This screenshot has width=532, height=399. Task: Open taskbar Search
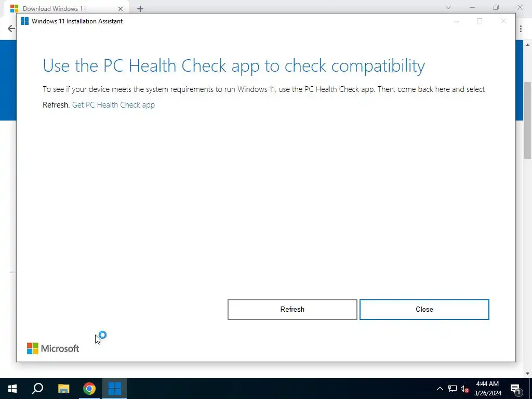coord(37,389)
